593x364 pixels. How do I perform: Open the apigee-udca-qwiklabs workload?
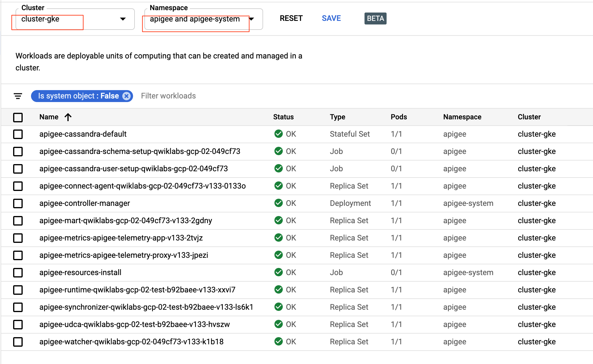pos(135,324)
